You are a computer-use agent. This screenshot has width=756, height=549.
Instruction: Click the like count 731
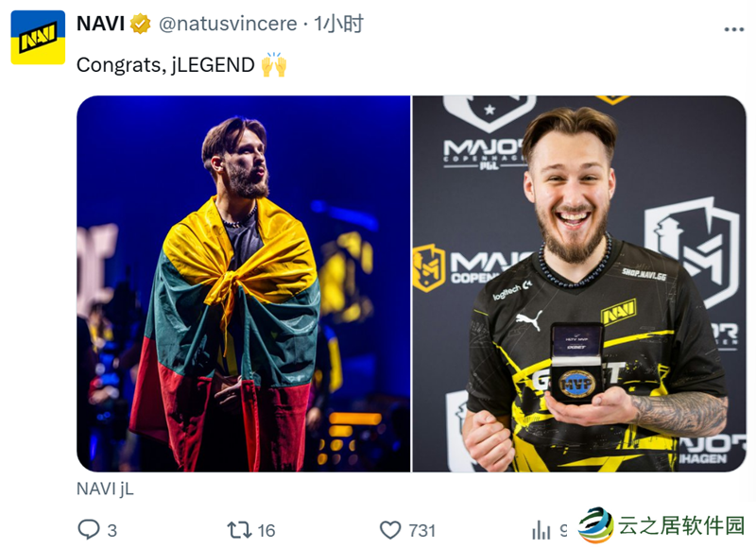click(421, 531)
